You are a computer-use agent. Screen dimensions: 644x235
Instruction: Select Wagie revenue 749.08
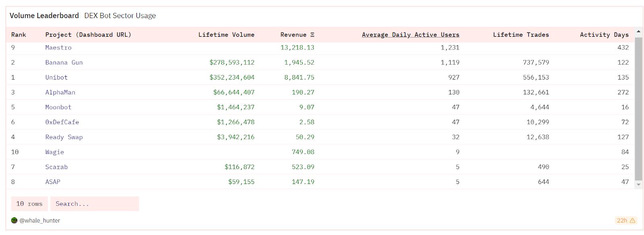tap(303, 152)
